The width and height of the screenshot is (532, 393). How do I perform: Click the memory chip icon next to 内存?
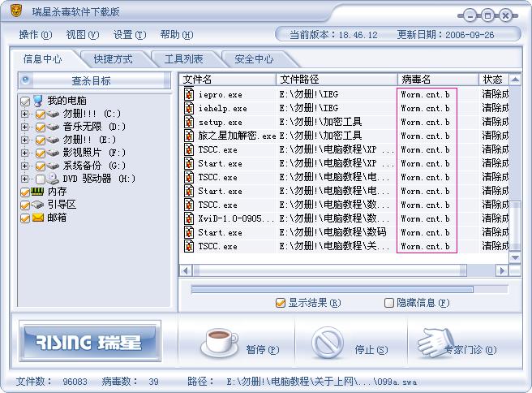click(x=37, y=192)
